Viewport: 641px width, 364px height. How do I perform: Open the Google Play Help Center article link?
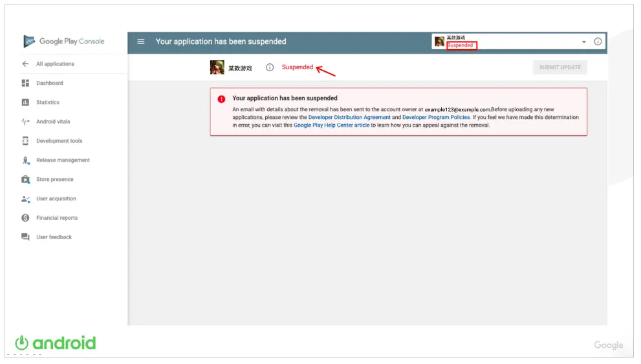(x=332, y=125)
